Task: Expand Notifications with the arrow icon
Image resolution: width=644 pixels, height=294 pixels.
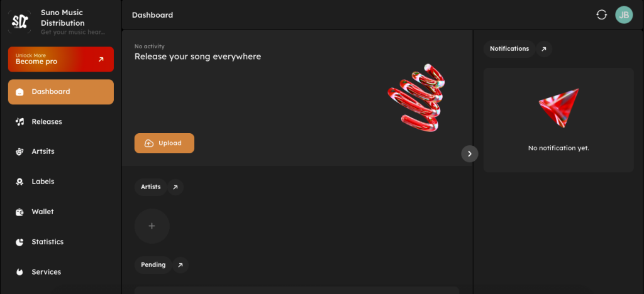Action: tap(544, 49)
